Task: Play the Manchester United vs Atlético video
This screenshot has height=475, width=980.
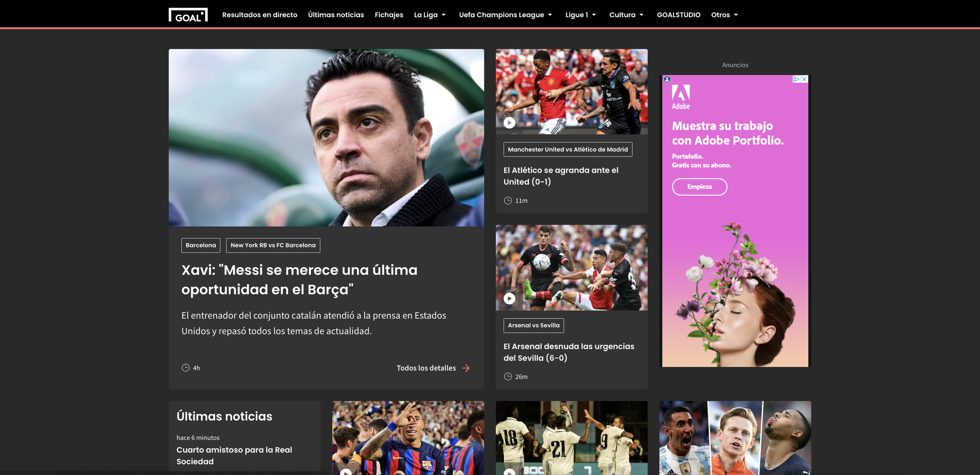Action: 510,122
